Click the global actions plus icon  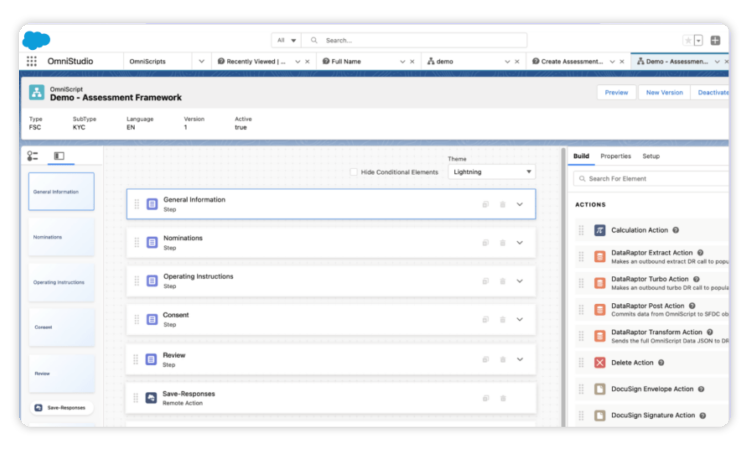[x=716, y=41]
